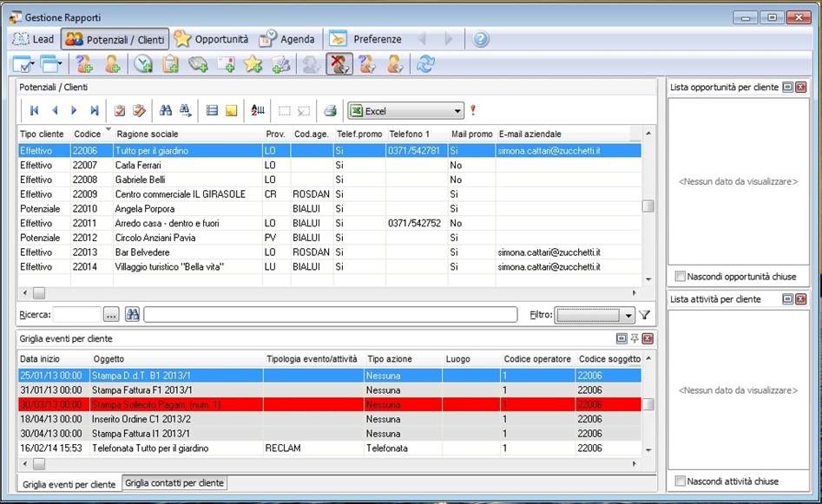Open the window-with-checkmark layout dropdown

[23, 64]
